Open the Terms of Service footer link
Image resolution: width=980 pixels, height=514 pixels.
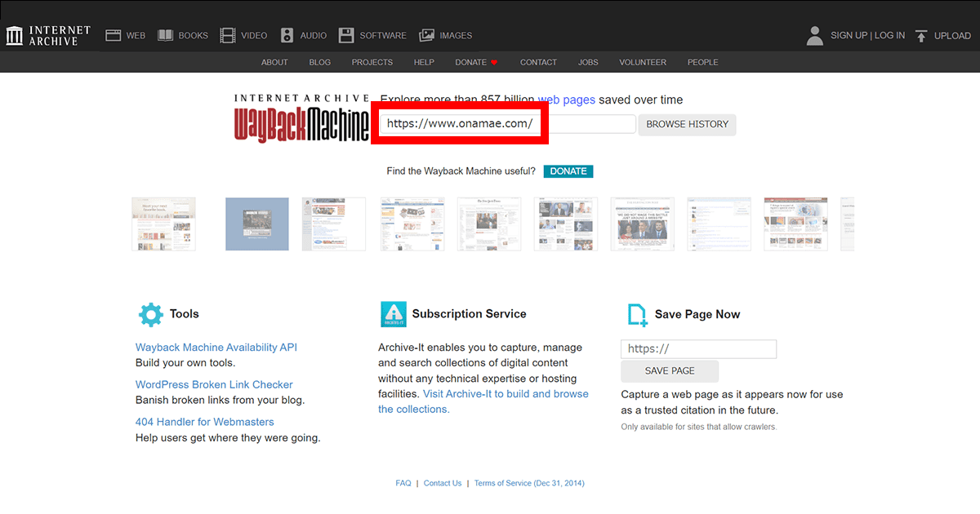point(529,483)
